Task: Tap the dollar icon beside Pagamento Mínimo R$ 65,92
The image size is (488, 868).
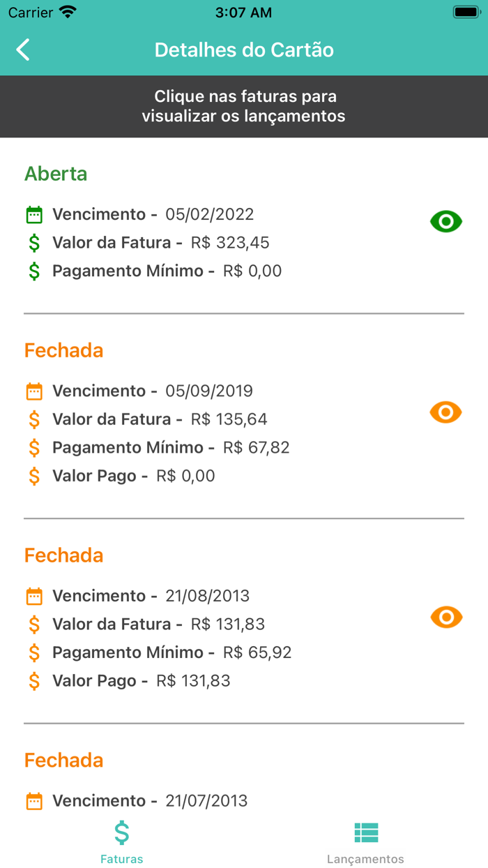Action: click(36, 652)
